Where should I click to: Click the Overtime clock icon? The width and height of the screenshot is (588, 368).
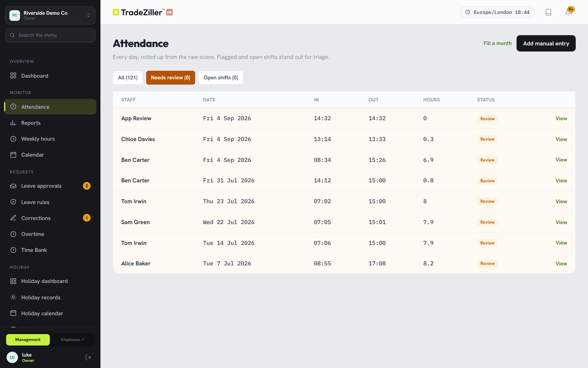pos(13,234)
